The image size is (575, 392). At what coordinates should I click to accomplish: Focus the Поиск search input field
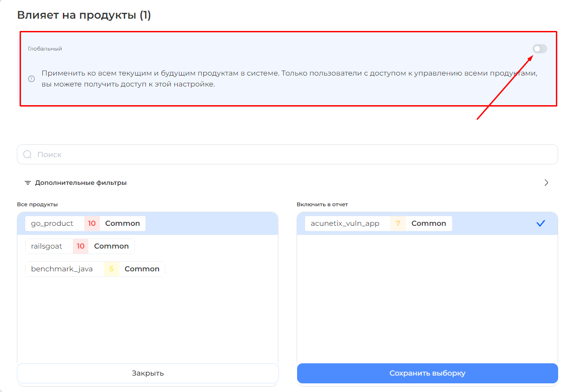click(x=292, y=154)
